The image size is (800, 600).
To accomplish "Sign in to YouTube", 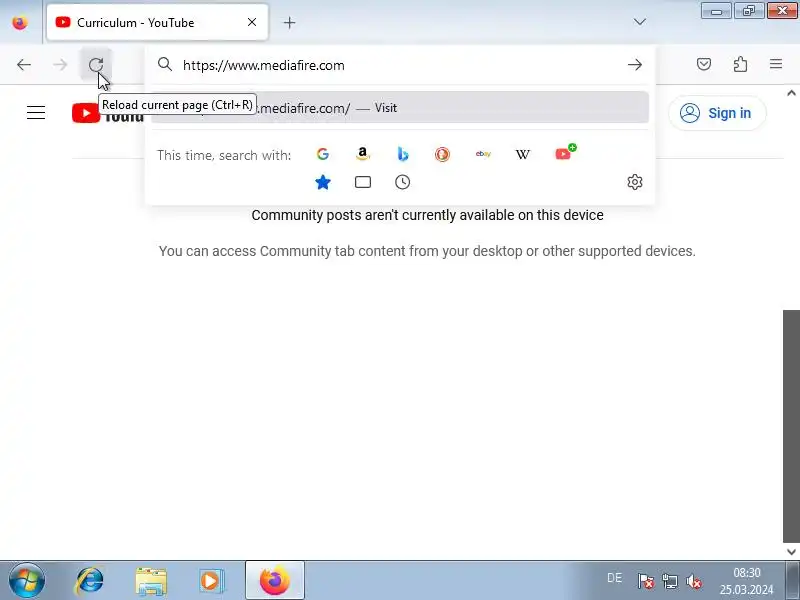I will [x=716, y=113].
